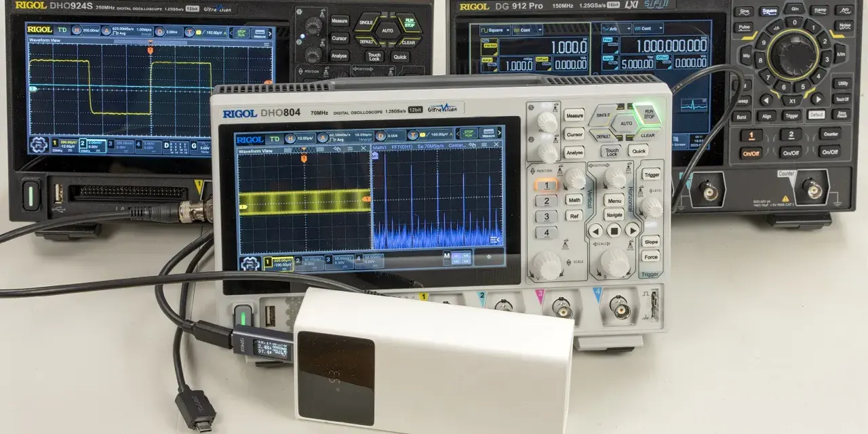Tap the gear function icon on DHO804 screen

point(250,264)
